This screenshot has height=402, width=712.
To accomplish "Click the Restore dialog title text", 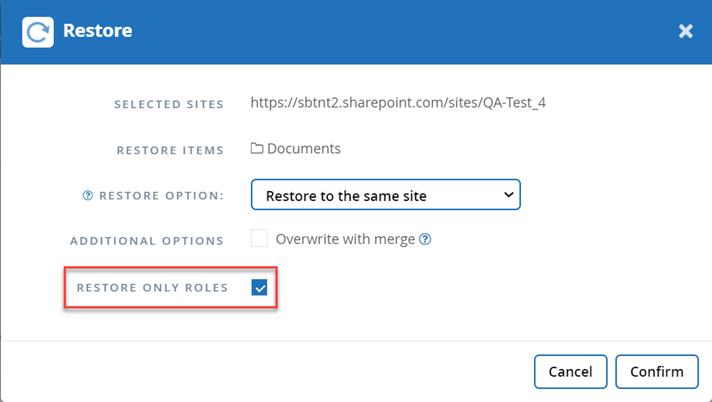I will click(97, 31).
